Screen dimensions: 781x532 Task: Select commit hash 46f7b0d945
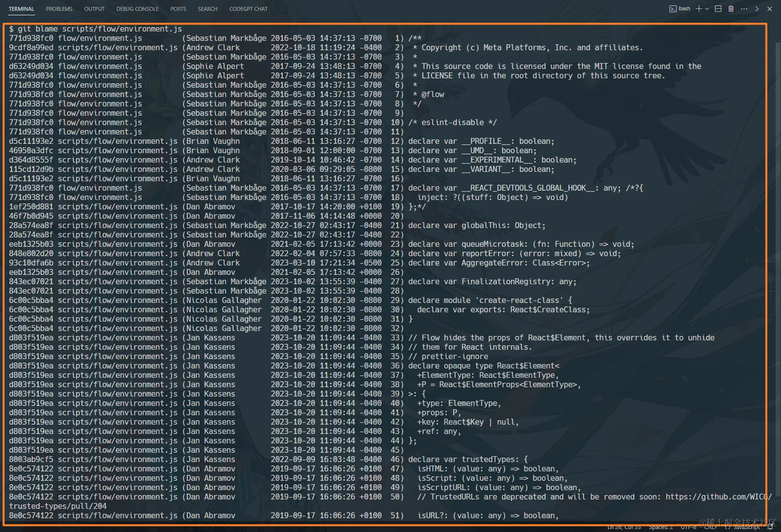(31, 216)
